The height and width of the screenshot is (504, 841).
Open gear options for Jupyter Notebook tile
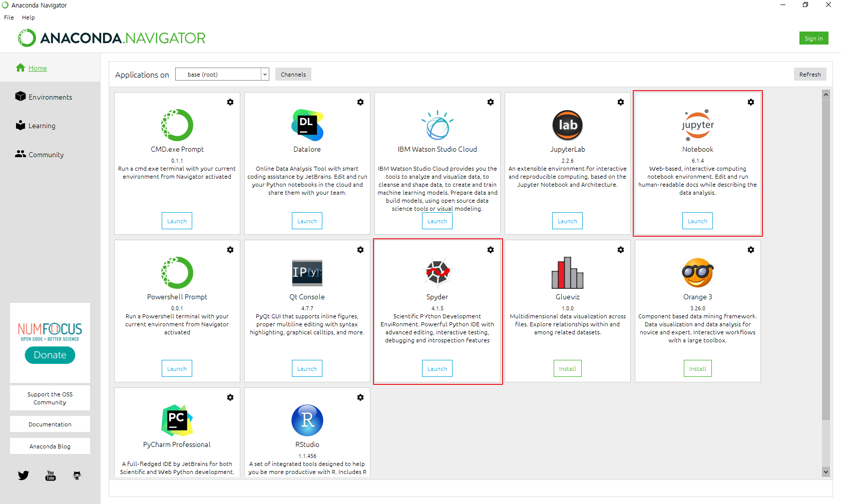751,102
